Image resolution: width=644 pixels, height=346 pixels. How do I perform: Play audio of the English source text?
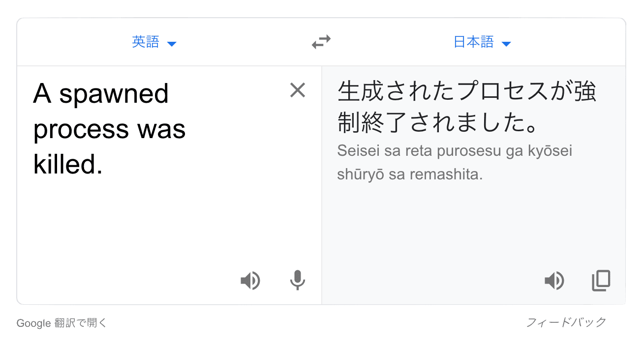(x=251, y=281)
